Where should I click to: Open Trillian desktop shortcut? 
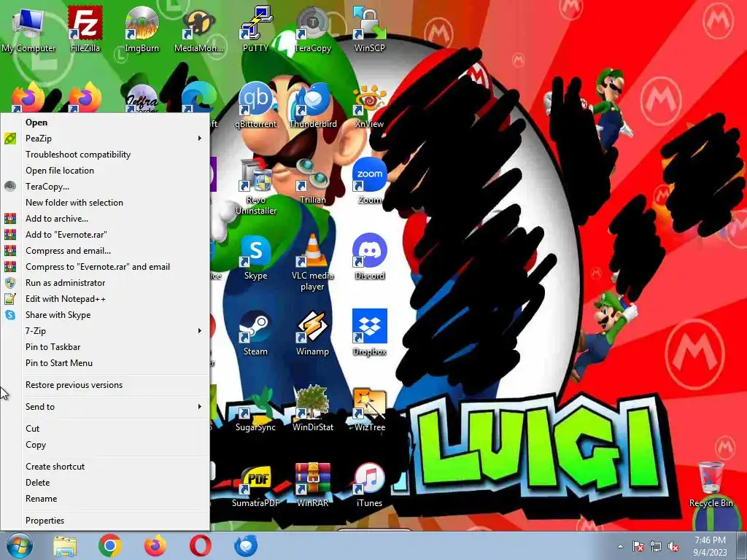(312, 181)
